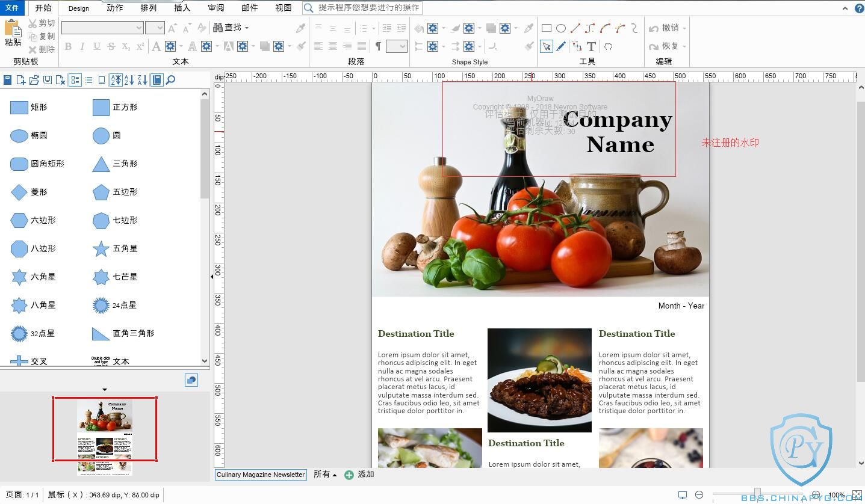Expand the 所有 pages list arrow

tap(335, 475)
